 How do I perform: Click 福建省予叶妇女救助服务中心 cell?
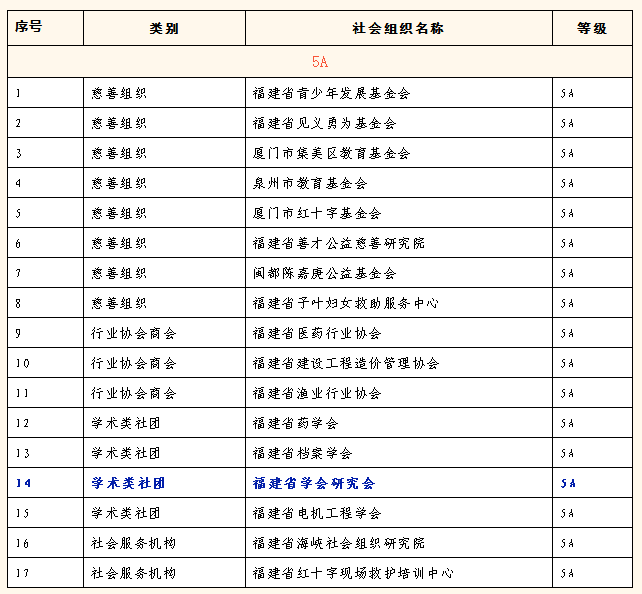coord(346,303)
